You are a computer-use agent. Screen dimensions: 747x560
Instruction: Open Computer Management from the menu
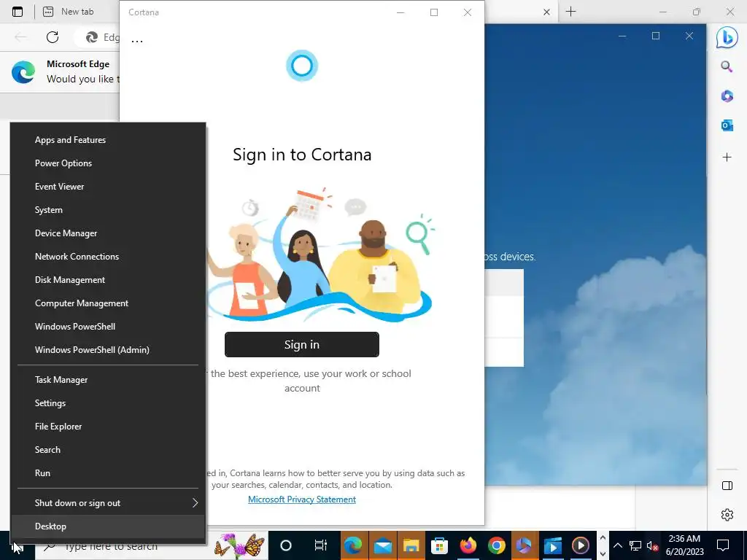pyautogui.click(x=109, y=303)
